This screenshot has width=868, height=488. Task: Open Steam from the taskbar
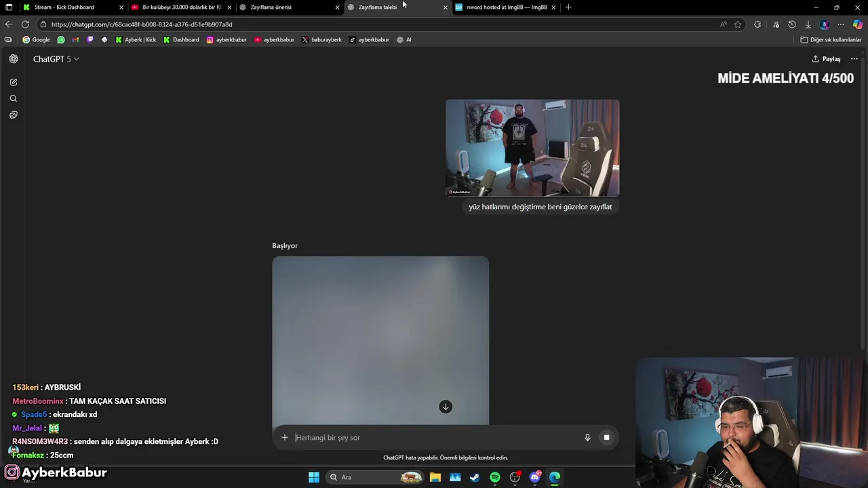tap(475, 477)
